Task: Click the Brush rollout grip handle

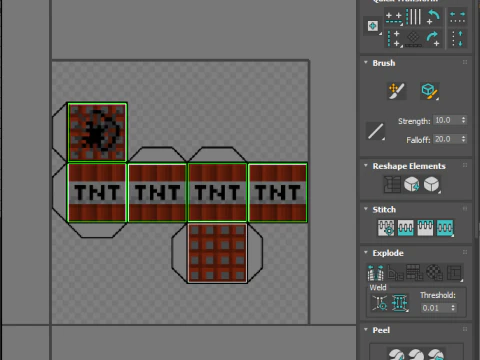Action: click(465, 62)
